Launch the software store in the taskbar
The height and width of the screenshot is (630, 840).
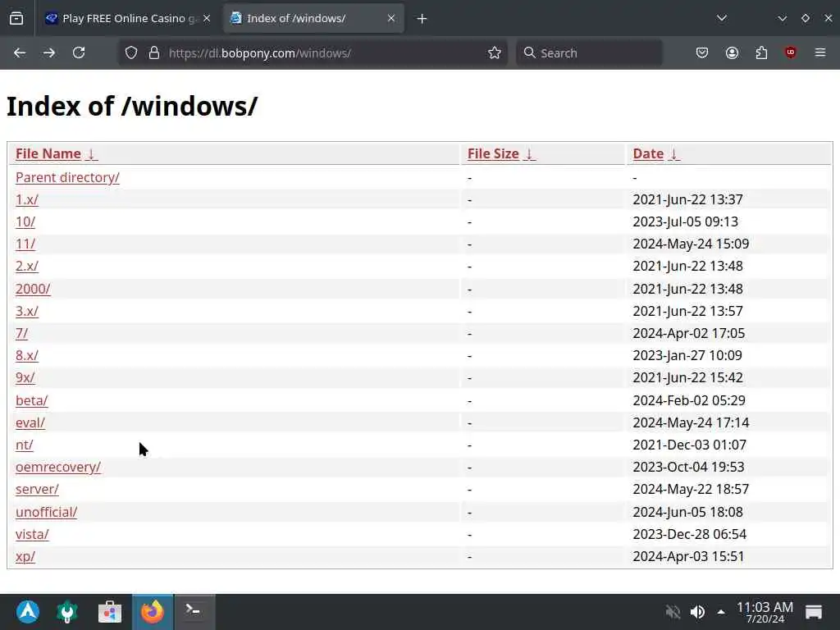pyautogui.click(x=110, y=612)
